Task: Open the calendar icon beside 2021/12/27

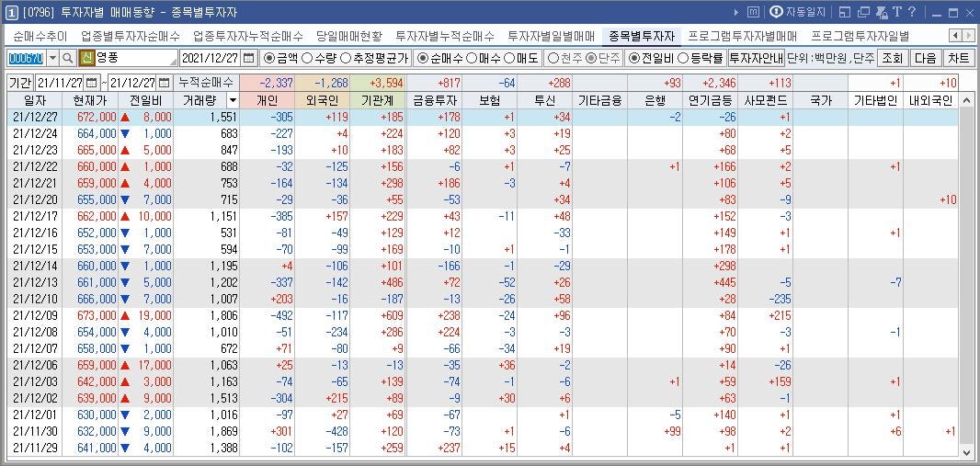Action: tap(249, 58)
